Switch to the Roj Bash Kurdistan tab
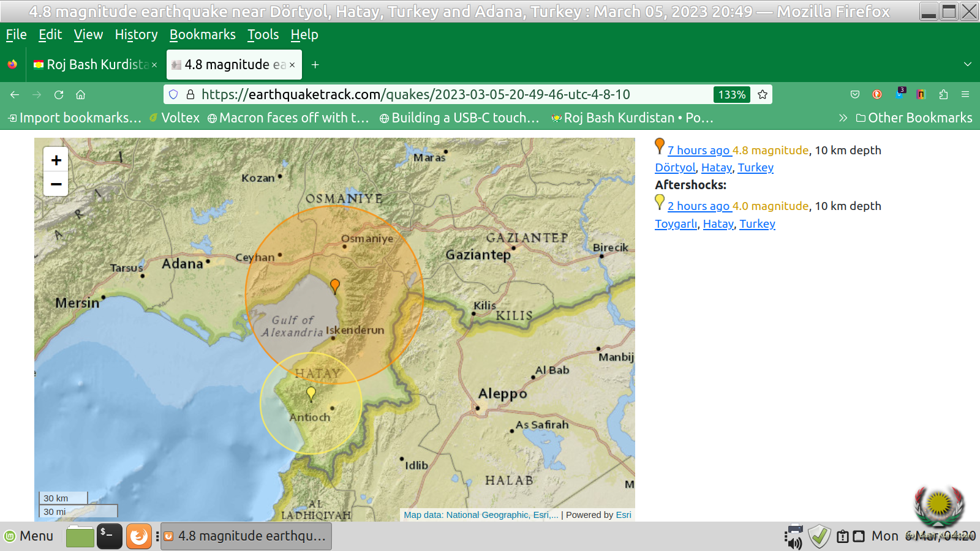This screenshot has height=551, width=980. 92,65
